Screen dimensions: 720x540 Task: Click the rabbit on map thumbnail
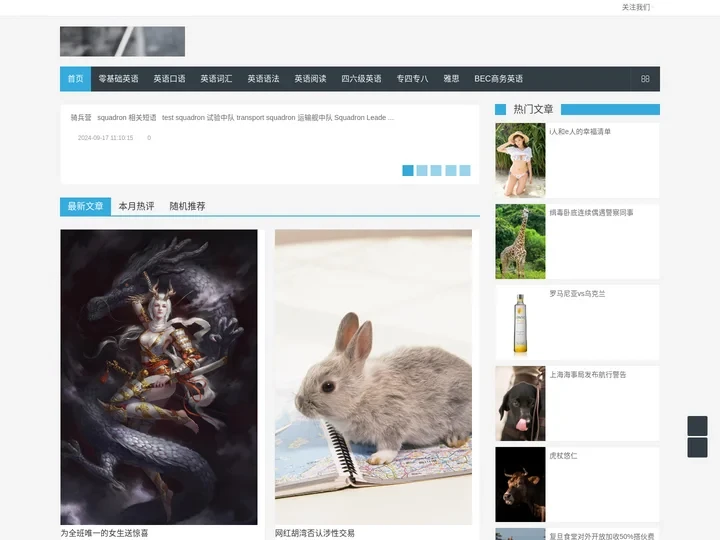373,377
